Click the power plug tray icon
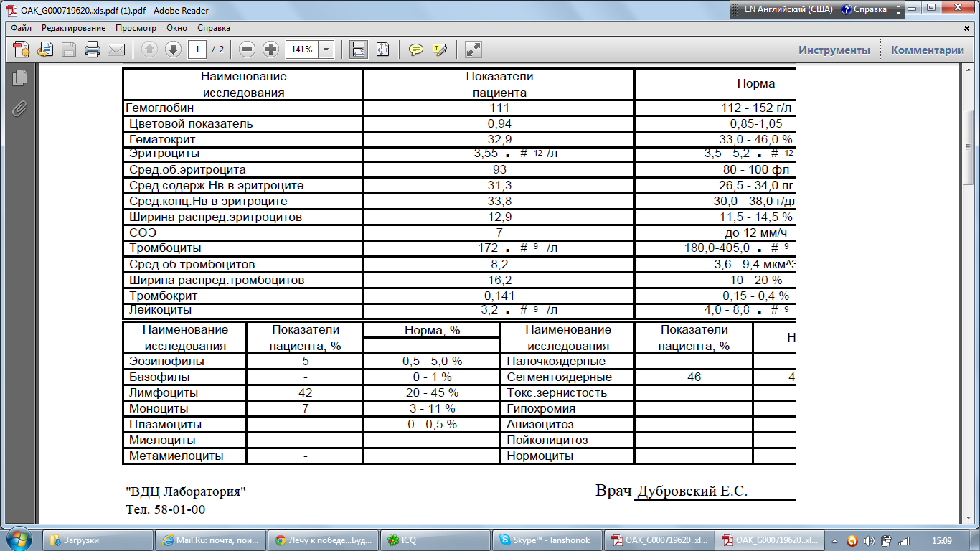Screen dimensions: 980x551 (887, 540)
